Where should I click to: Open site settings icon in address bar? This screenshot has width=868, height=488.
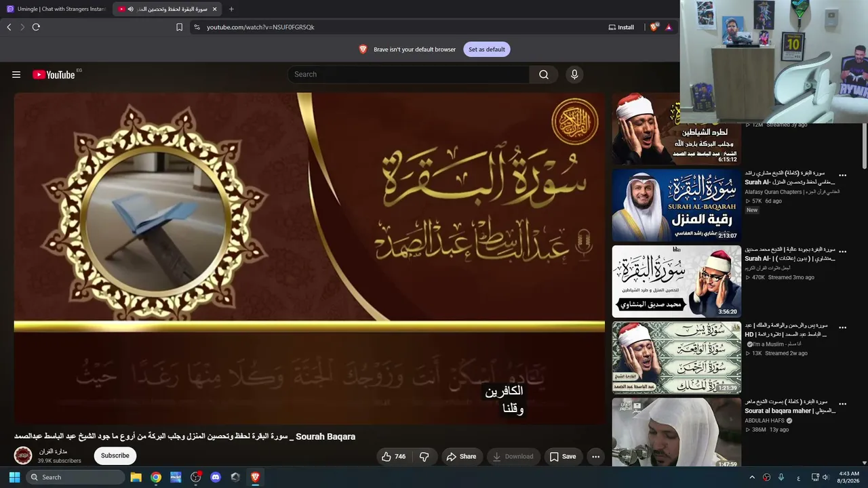pos(197,27)
